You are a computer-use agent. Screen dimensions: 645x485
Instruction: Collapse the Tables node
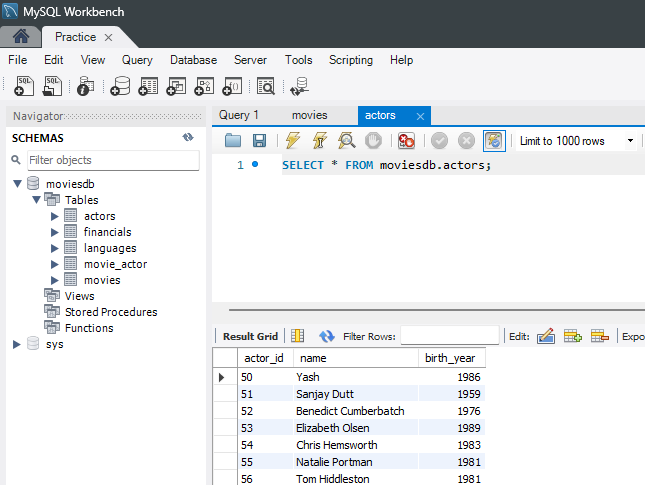tap(36, 200)
